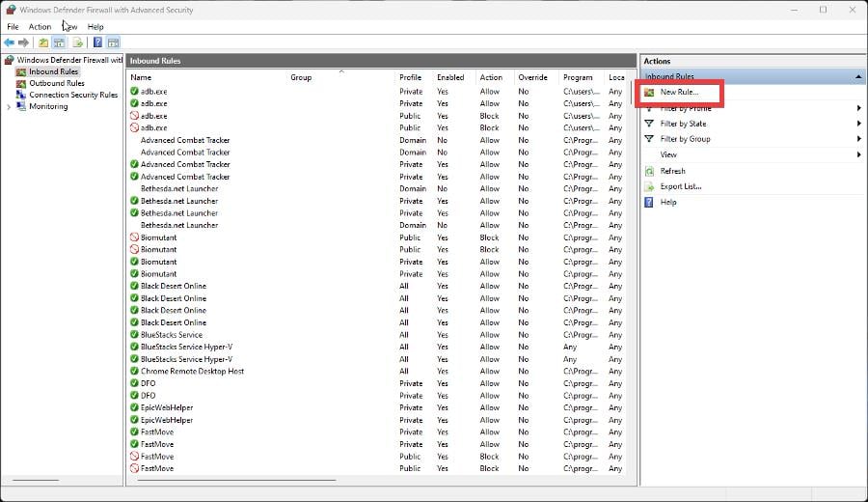Open the File menu
Image resolution: width=868 pixels, height=502 pixels.
(x=13, y=27)
